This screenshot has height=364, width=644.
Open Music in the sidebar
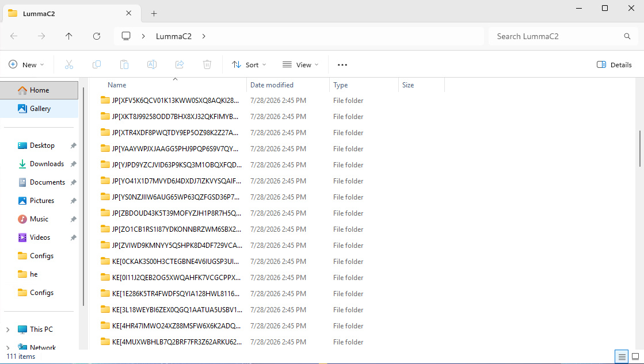tap(39, 219)
